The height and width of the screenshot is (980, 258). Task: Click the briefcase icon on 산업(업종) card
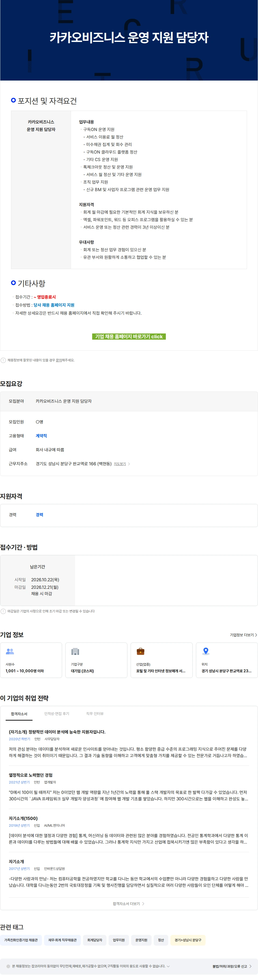[x=140, y=651]
